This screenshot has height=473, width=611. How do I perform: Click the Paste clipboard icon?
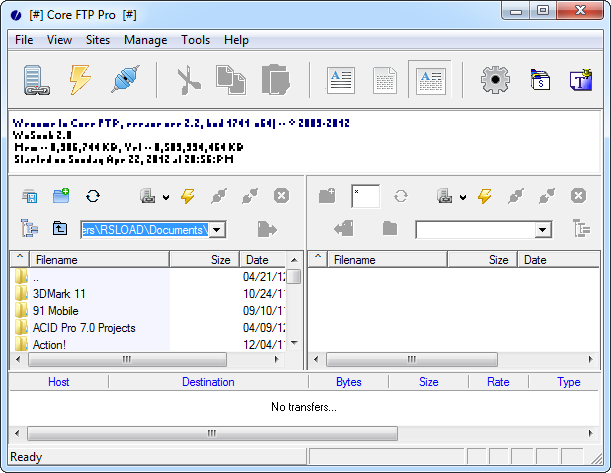(275, 80)
